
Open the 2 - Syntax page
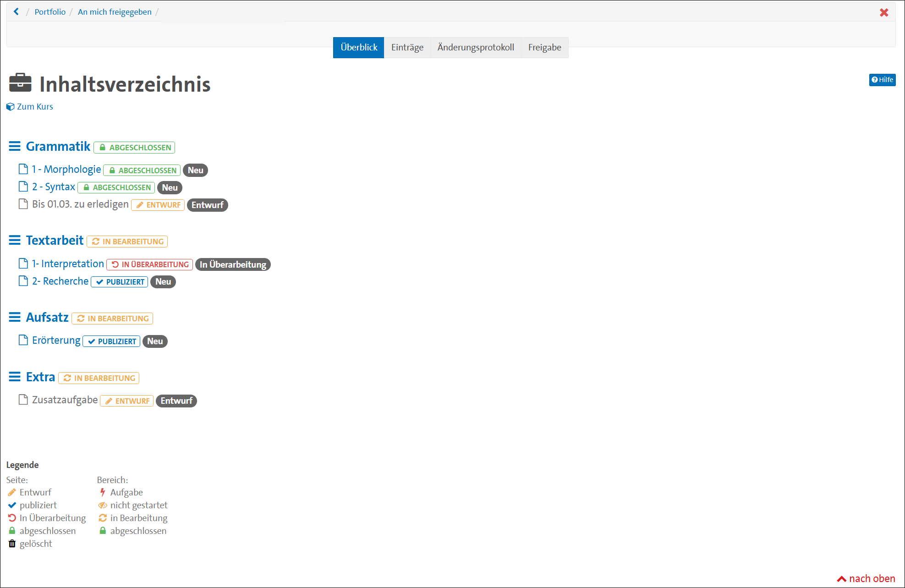click(x=53, y=187)
